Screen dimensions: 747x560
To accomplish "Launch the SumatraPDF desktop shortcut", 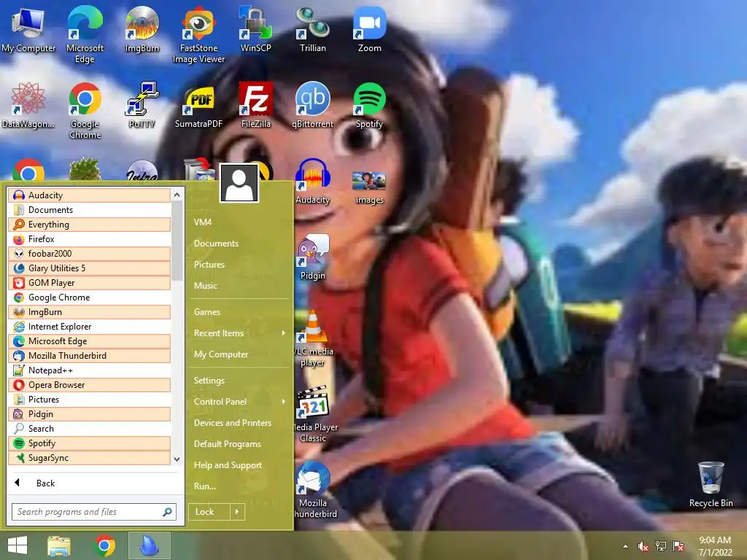I will coord(198,106).
